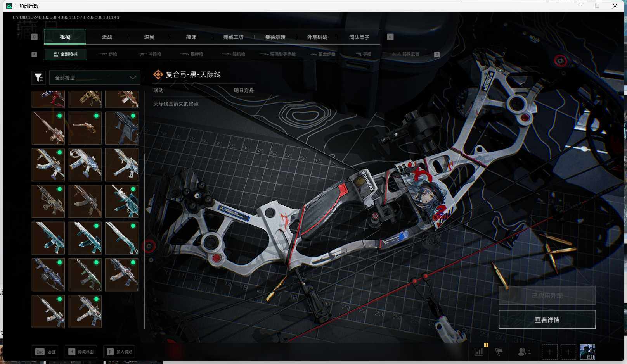Open the 典藏工坊 tab
627x364 pixels.
tap(233, 37)
